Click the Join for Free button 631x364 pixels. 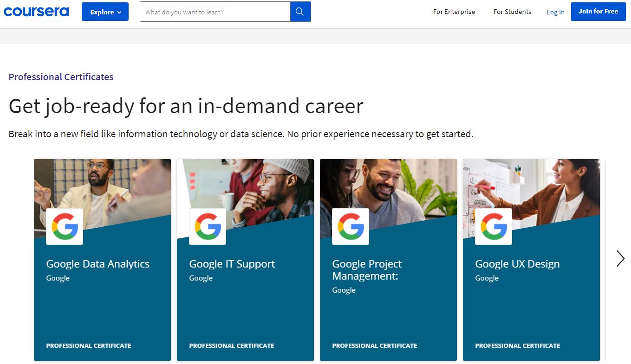tap(598, 11)
